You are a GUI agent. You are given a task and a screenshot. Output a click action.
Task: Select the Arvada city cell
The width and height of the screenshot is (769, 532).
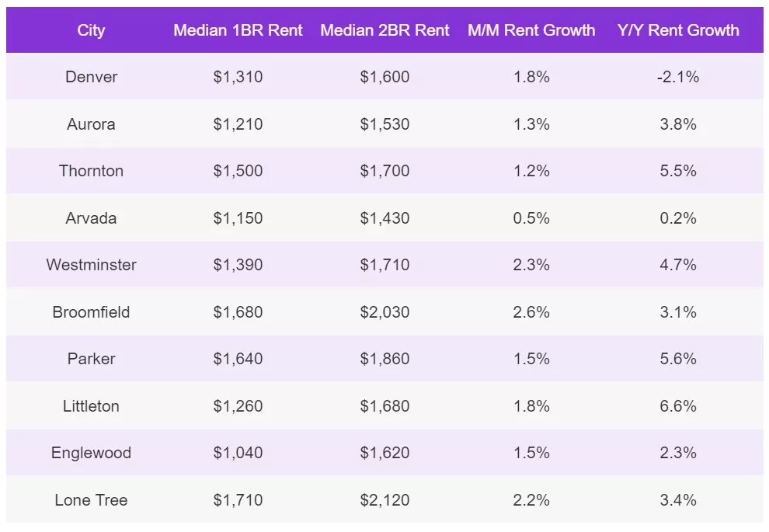click(x=91, y=218)
